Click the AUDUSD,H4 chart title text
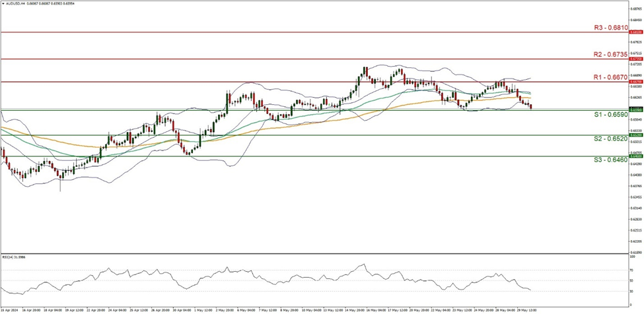The height and width of the screenshot is (314, 644). (16, 3)
